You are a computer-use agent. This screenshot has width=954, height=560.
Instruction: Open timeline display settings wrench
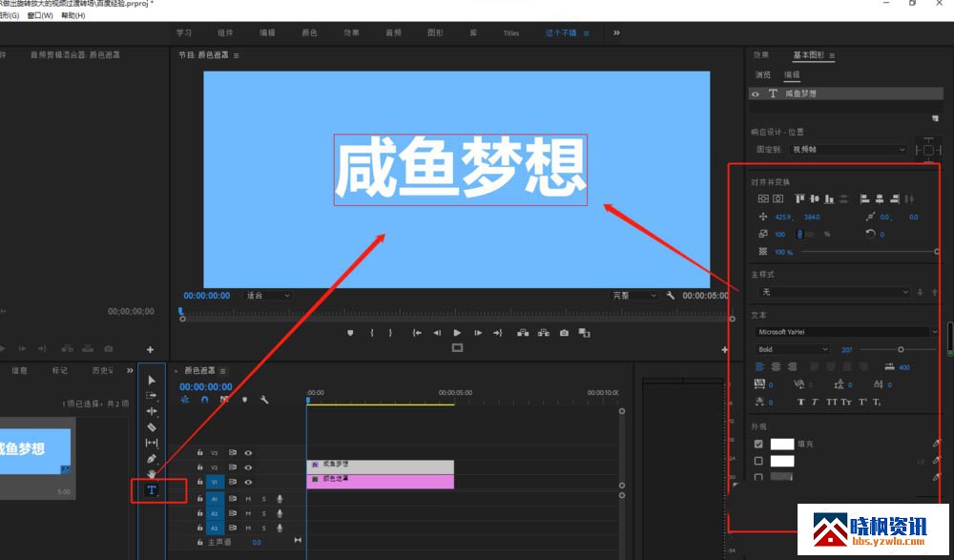point(264,400)
